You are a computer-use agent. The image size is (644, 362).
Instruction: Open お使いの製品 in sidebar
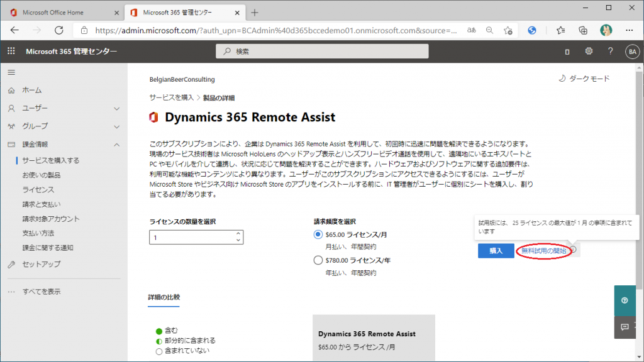point(42,175)
